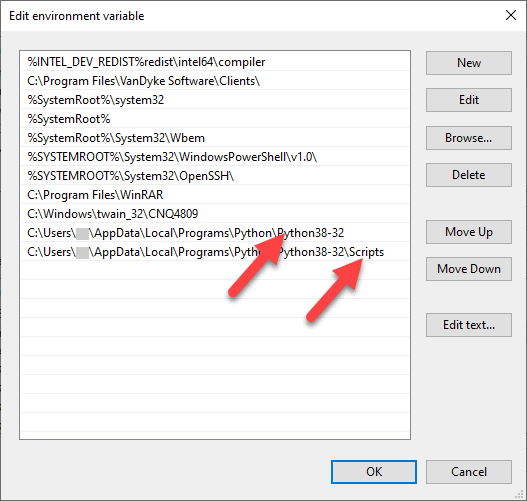Viewport: 527px width, 501px height.
Task: Select the C:\Program Files\WinRAR entry
Action: point(215,195)
